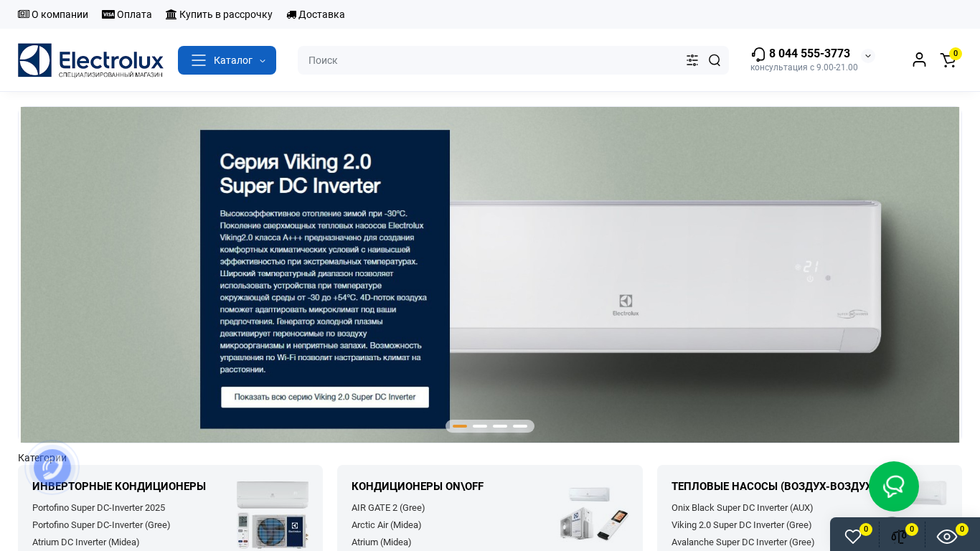The image size is (980, 551).
Task: Expand the phone contacts chevron
Action: pos(868,56)
